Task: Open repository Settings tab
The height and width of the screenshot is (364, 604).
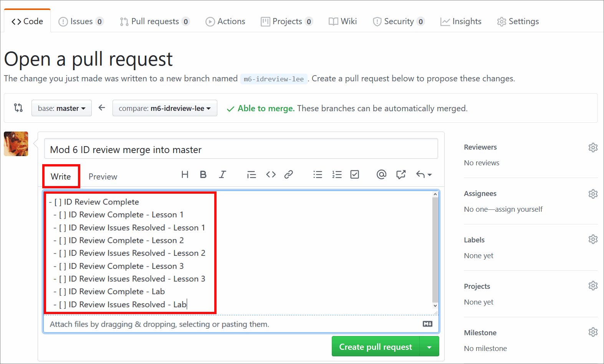Action: click(x=518, y=21)
